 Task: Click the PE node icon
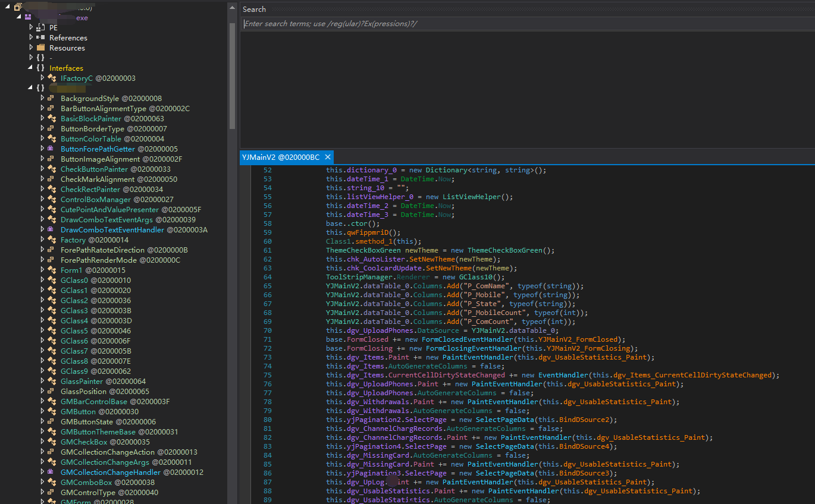[40, 28]
